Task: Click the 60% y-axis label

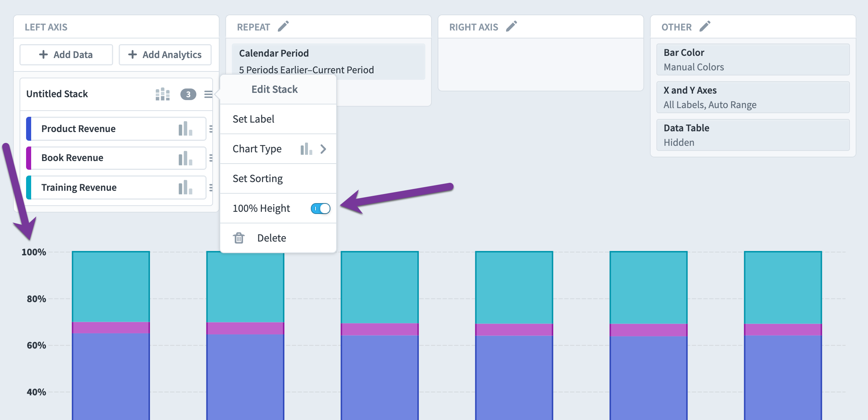Action: (36, 345)
